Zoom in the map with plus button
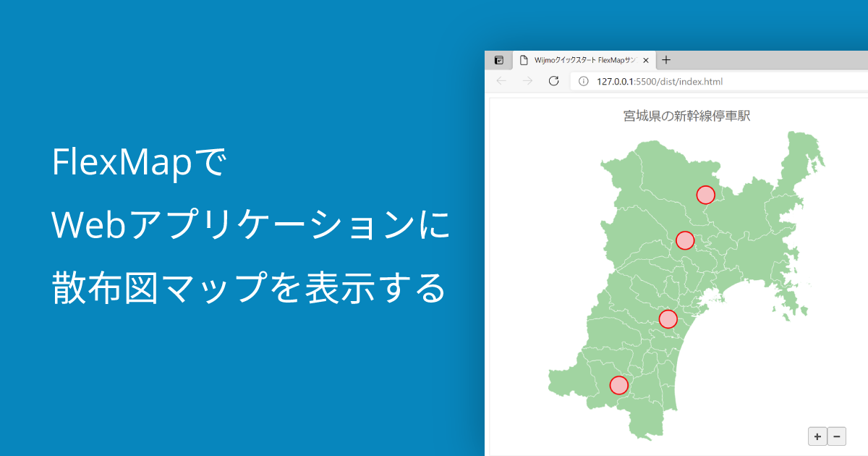Viewport: 868px width, 456px height. click(x=817, y=436)
